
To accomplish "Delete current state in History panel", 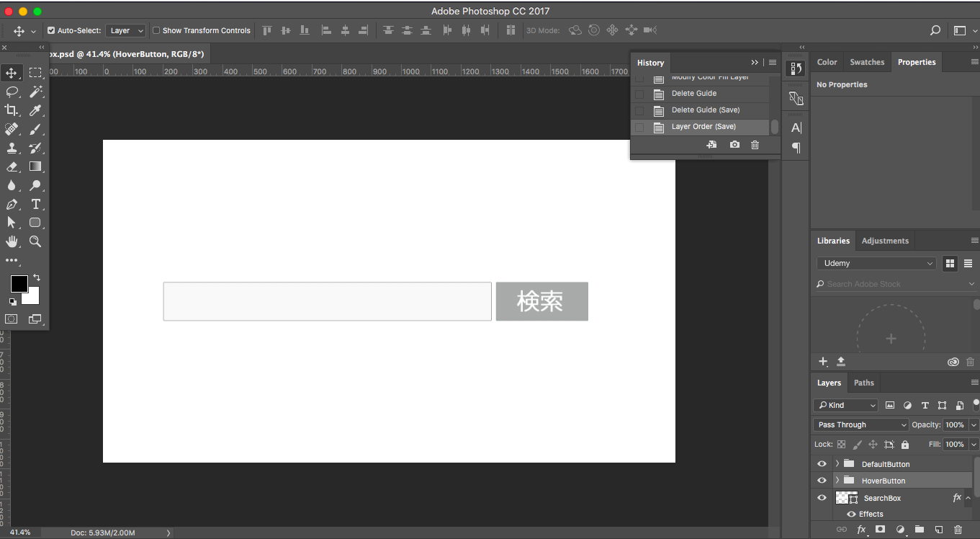I will (755, 145).
